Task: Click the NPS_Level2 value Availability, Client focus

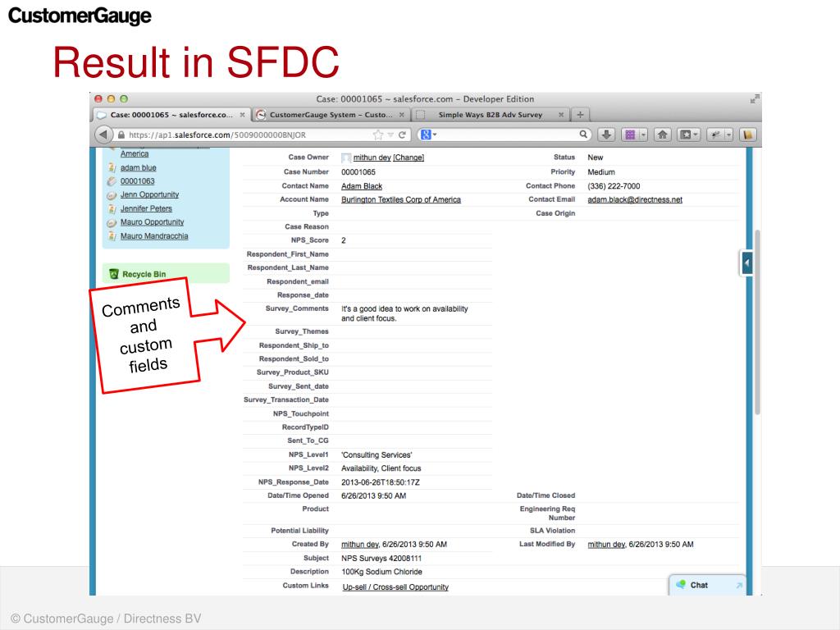Action: click(381, 468)
